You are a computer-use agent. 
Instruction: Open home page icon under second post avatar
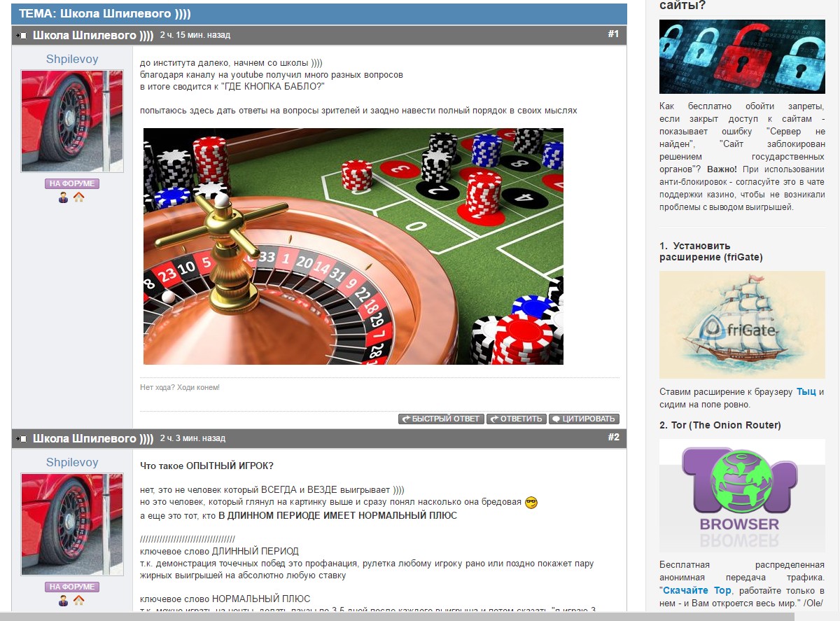point(79,601)
